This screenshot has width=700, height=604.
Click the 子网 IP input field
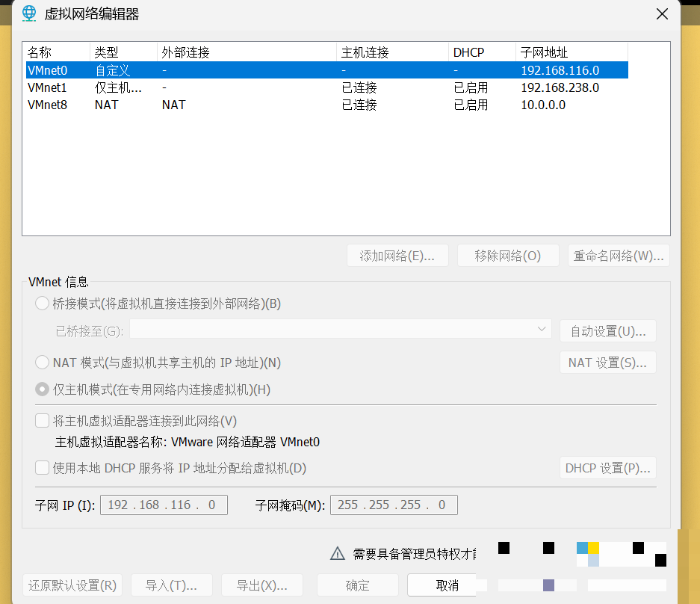click(164, 505)
